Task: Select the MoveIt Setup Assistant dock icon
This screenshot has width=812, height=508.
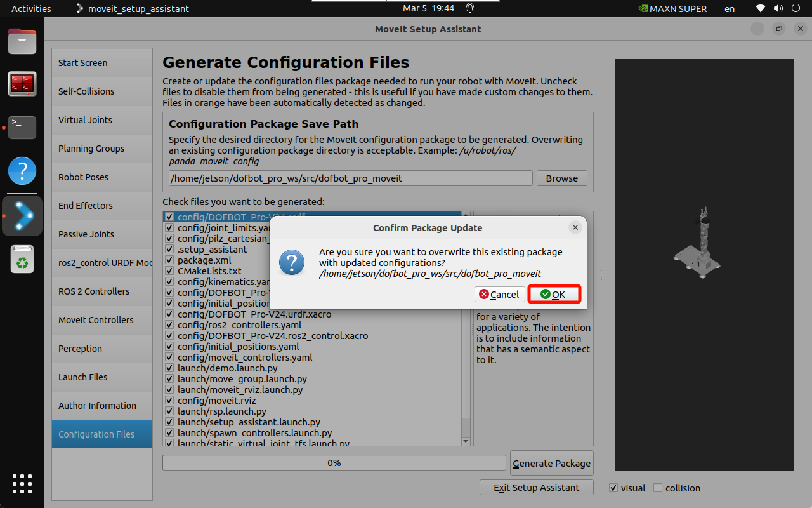Action: coord(22,216)
